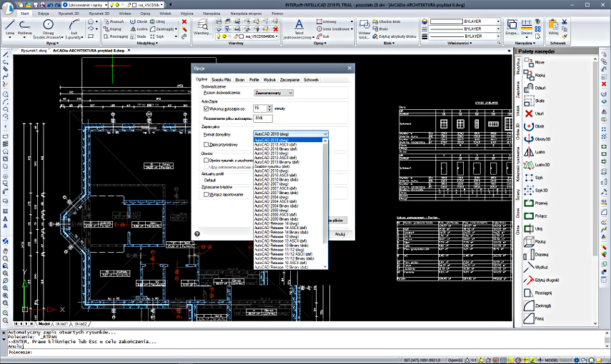The width and height of the screenshot is (611, 364).
Task: Select Obróty3D in tool palette
Action: 537,139
